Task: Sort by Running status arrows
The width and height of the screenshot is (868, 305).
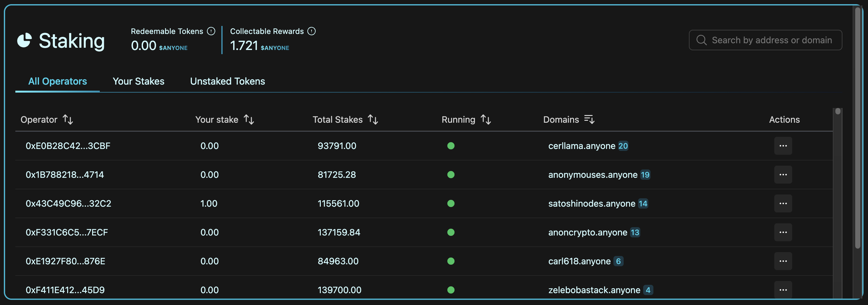Action: 485,120
